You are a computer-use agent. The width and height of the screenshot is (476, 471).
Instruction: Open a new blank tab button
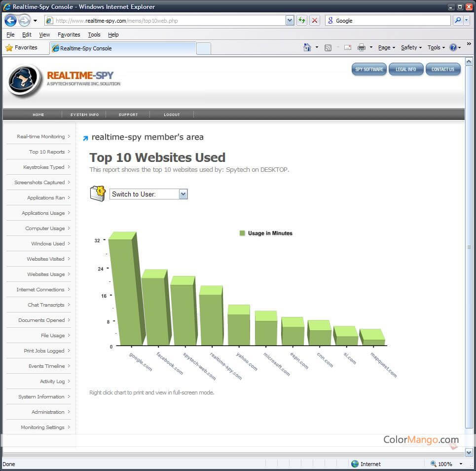(204, 48)
